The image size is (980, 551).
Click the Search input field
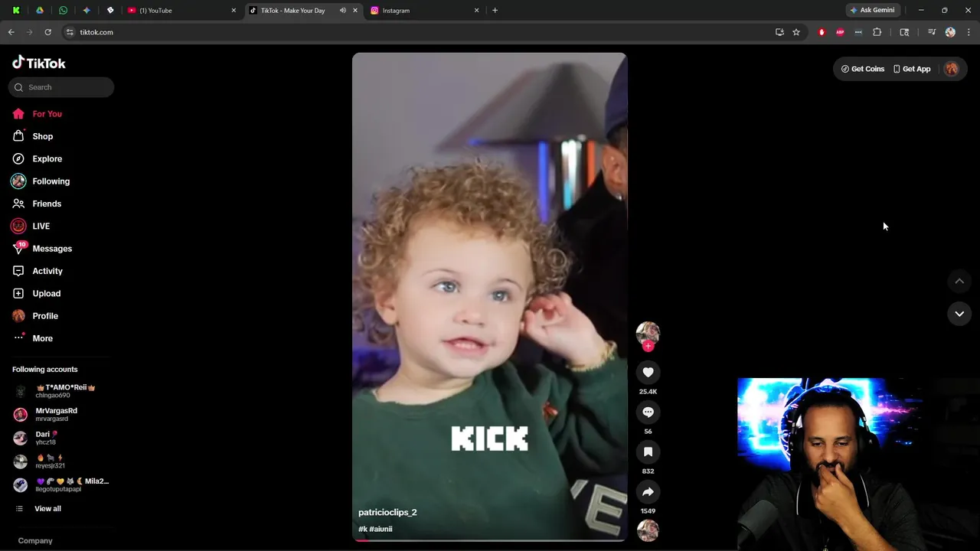pyautogui.click(x=61, y=87)
